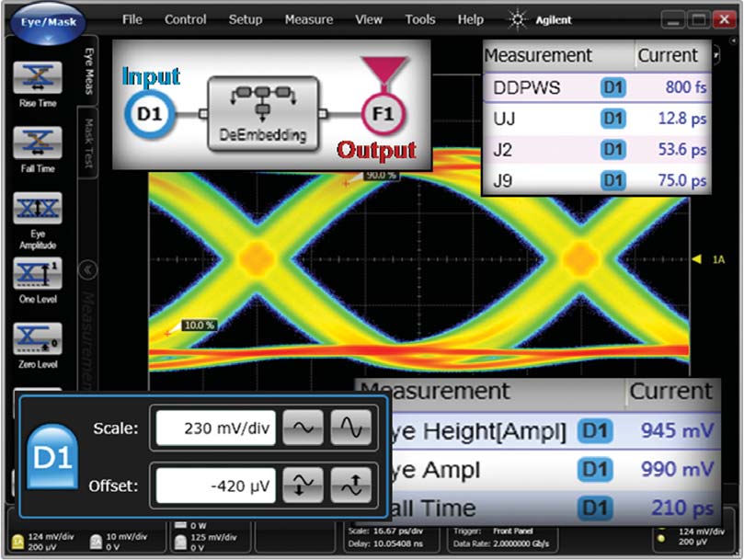
Task: Switch to the Eye Meas tab
Action: [x=89, y=72]
